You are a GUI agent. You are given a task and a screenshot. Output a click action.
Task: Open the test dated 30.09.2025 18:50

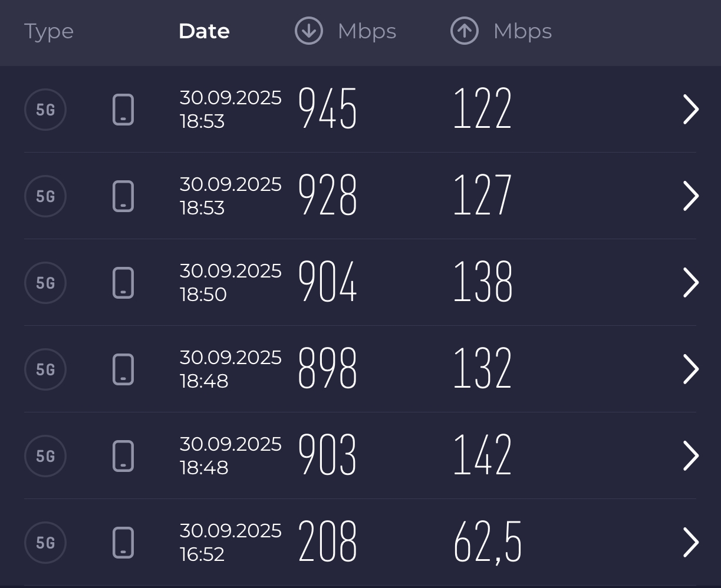231,283
